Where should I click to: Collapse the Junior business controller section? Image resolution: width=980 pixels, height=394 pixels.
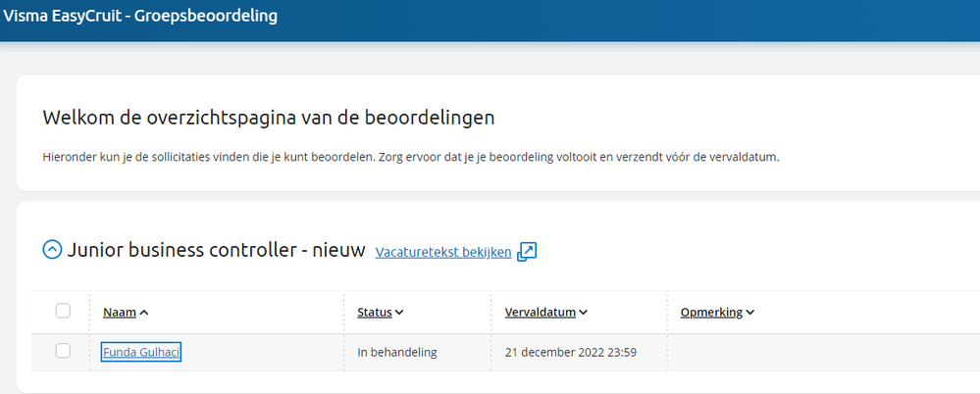pos(52,250)
